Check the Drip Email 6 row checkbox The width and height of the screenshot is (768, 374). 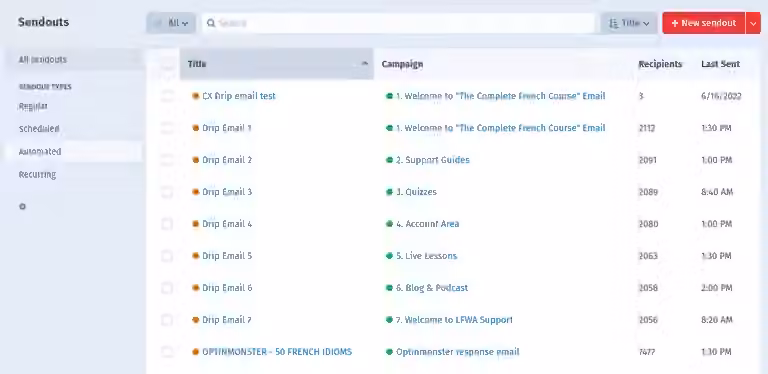167,288
